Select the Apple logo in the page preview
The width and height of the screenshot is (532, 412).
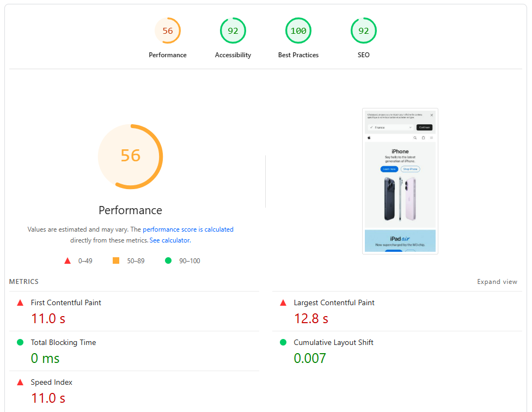coord(369,138)
